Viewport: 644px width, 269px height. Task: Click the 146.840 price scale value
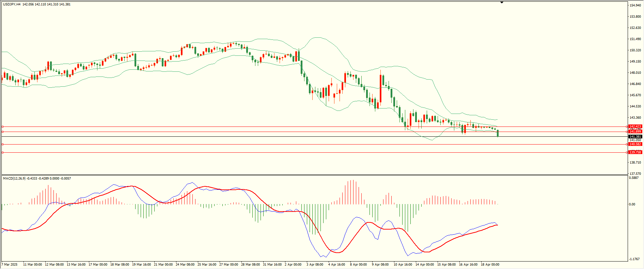click(x=635, y=84)
